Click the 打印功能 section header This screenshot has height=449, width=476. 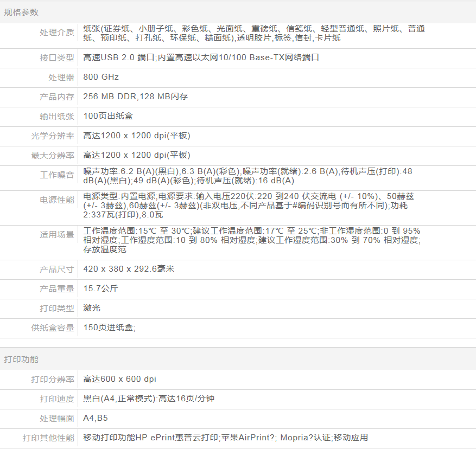pyautogui.click(x=21, y=360)
